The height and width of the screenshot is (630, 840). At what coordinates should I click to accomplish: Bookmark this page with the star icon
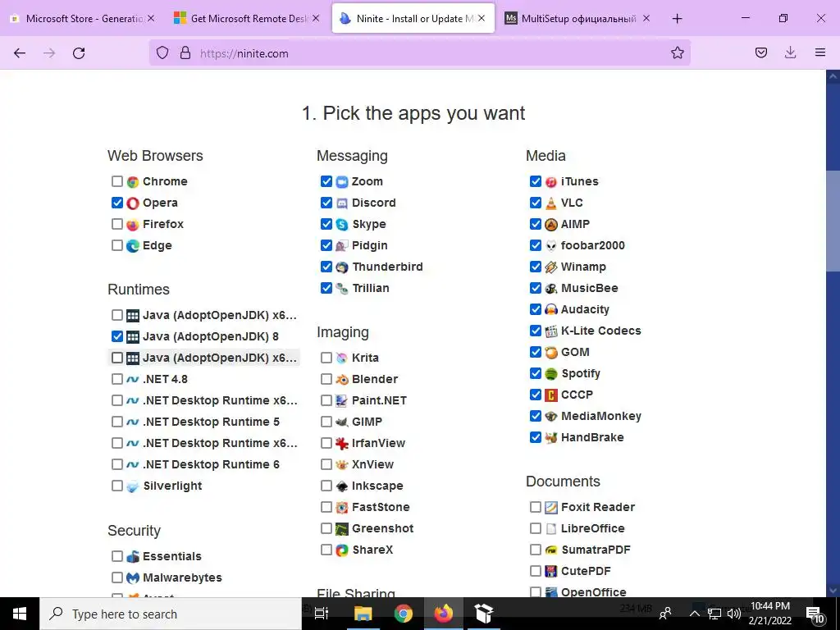coord(677,53)
